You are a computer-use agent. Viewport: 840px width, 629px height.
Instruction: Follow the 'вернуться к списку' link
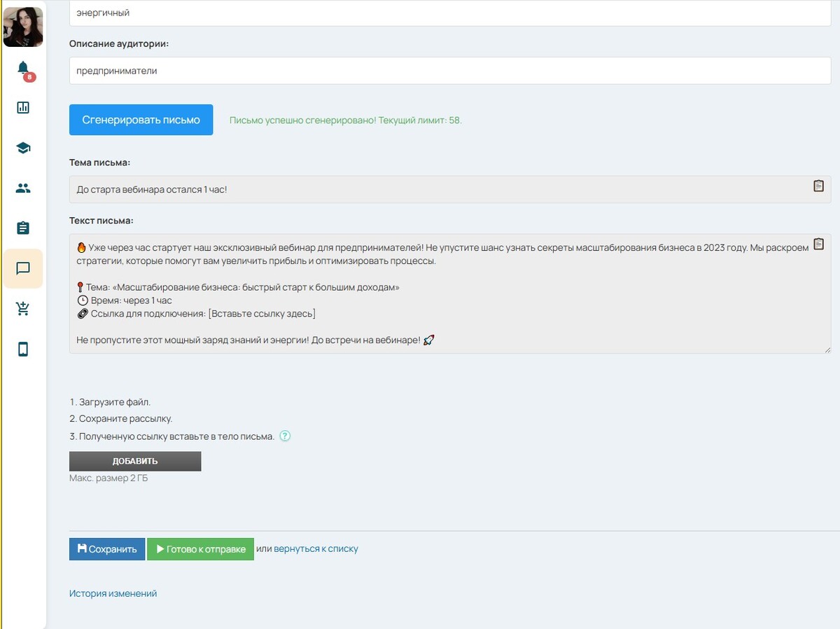(316, 549)
